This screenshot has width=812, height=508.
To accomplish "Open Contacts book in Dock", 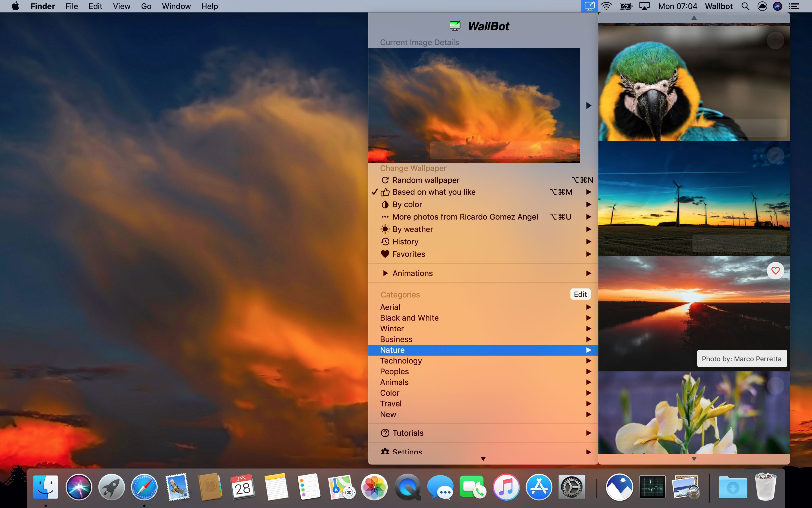I will click(210, 487).
